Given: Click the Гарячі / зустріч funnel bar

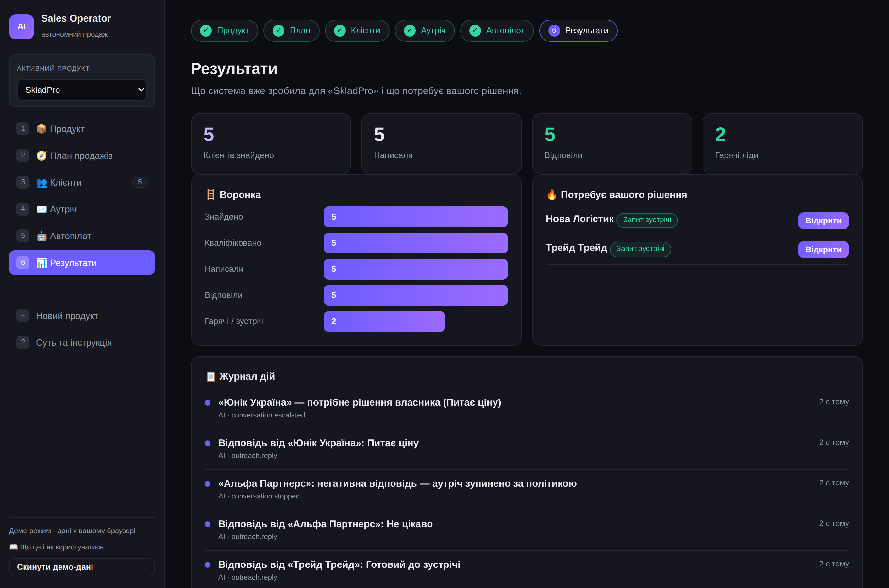Looking at the screenshot, I should 384,321.
